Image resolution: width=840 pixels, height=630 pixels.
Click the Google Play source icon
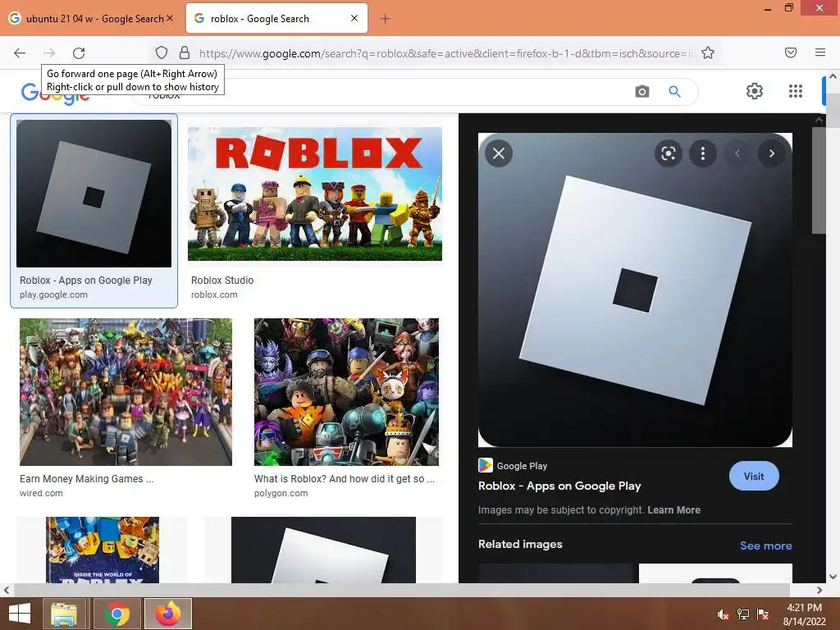coord(486,465)
